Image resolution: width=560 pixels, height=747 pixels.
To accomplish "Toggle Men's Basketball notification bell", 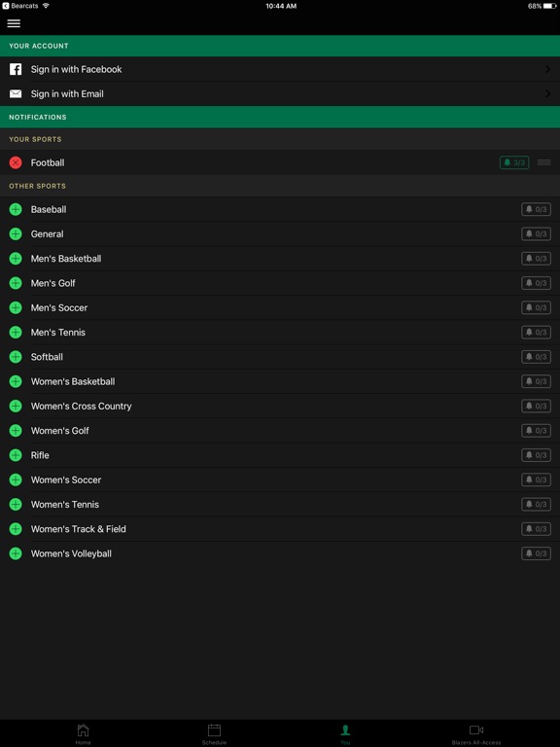I will click(537, 259).
